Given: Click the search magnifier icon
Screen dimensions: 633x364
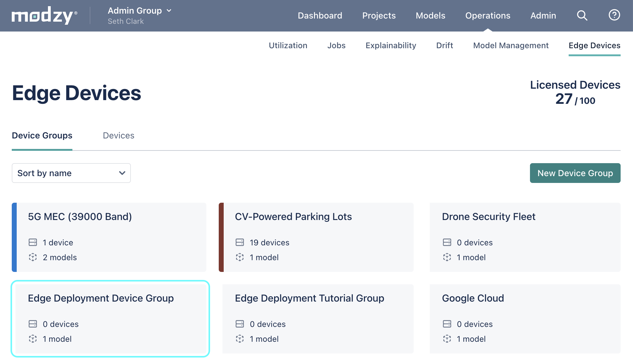Looking at the screenshot, I should [582, 15].
